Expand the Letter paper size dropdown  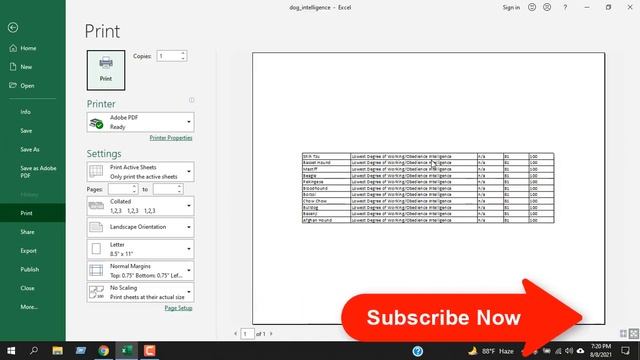click(140, 249)
